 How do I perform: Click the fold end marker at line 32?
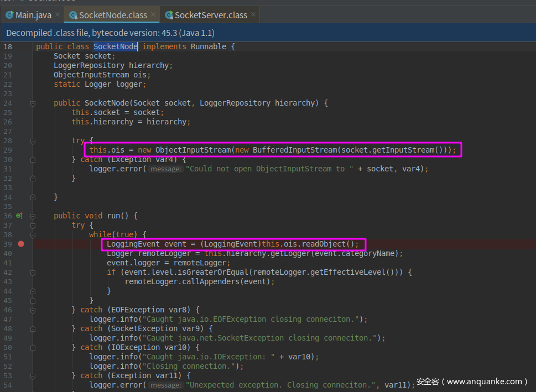pos(33,179)
